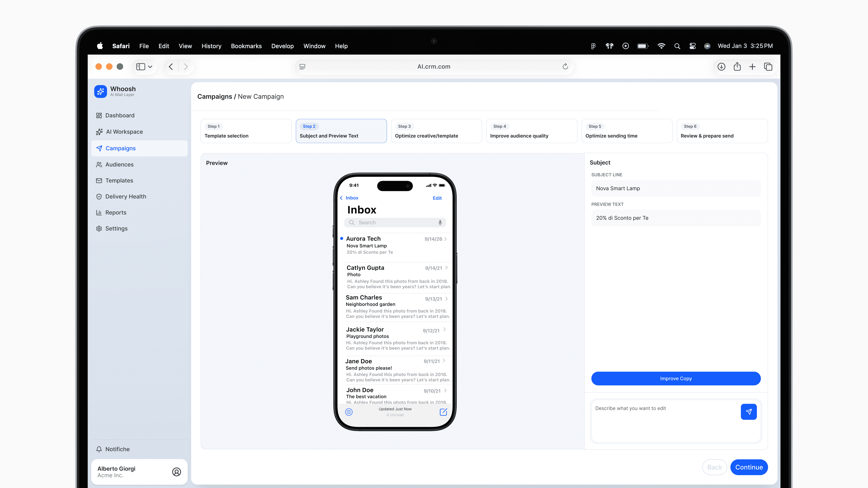Image resolution: width=868 pixels, height=488 pixels.
Task: Click the Safari address bar
Action: pyautogui.click(x=434, y=67)
